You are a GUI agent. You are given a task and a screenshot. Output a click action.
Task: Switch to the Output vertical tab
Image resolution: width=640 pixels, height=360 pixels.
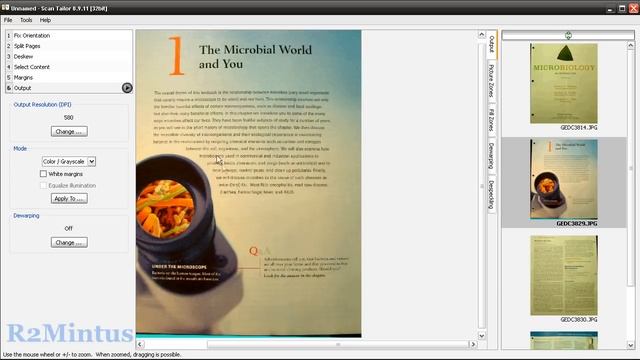(492, 44)
